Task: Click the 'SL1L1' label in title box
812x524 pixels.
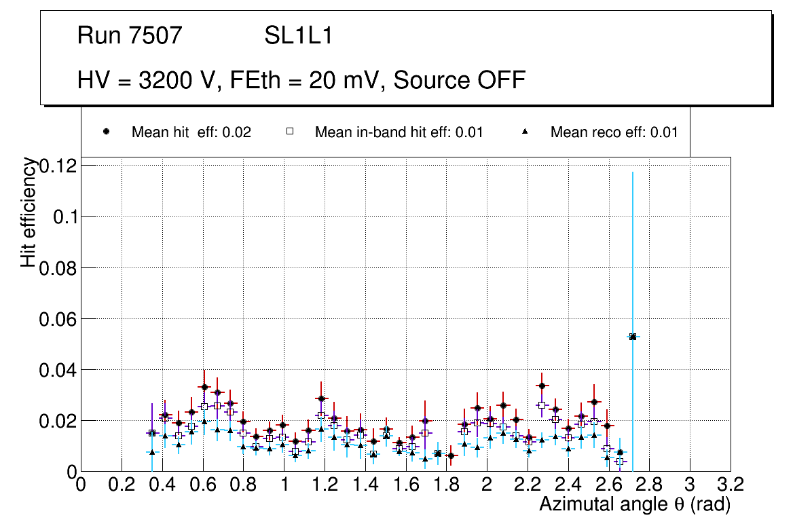Action: click(x=298, y=36)
